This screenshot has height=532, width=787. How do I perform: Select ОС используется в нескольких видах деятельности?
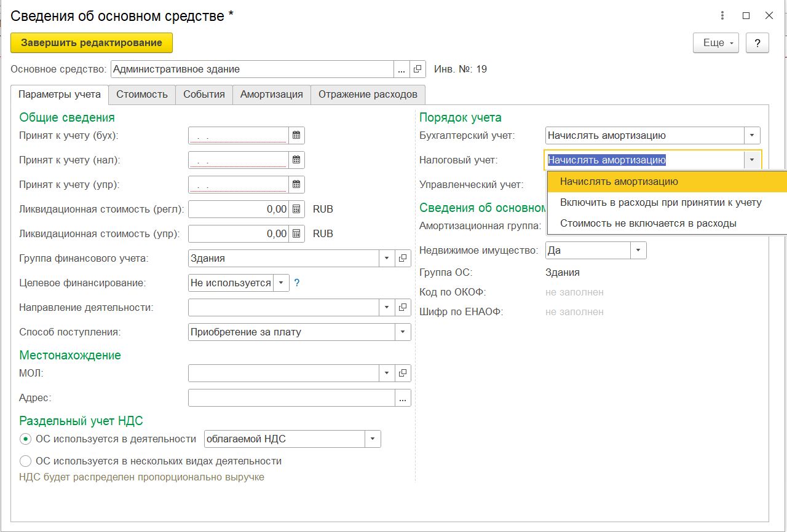[25, 461]
